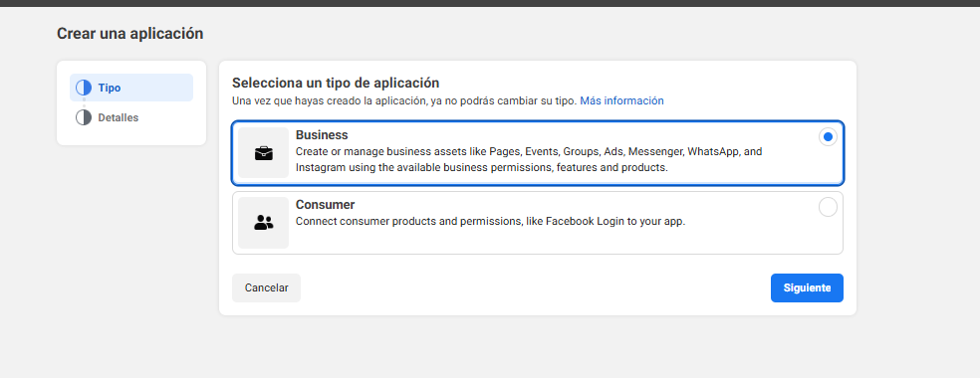
Task: Click the Business option title
Action: point(322,135)
